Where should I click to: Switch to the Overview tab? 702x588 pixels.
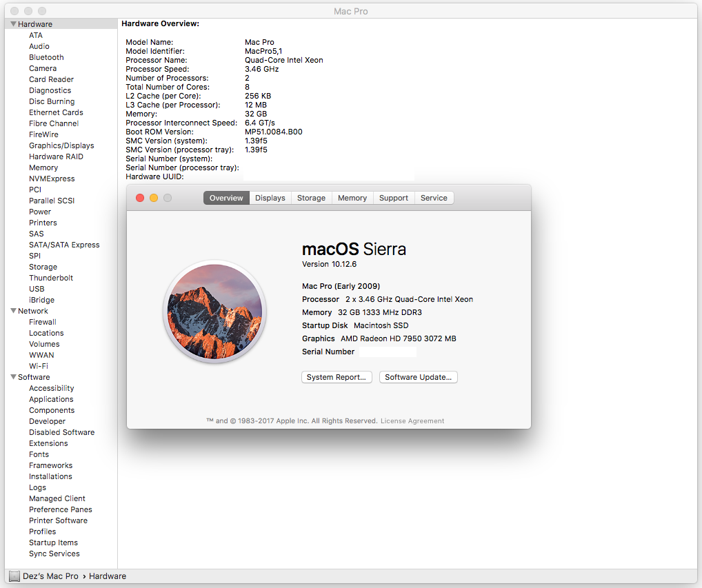pos(226,198)
